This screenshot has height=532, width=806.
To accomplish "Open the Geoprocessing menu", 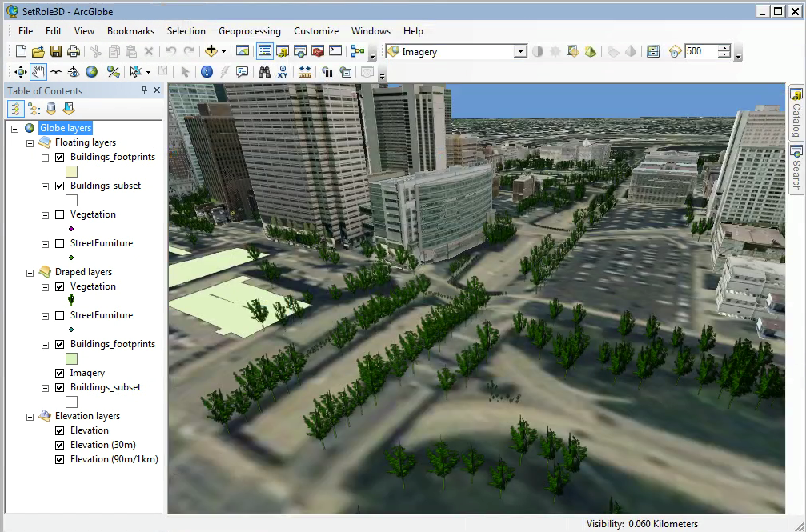I will pos(249,30).
